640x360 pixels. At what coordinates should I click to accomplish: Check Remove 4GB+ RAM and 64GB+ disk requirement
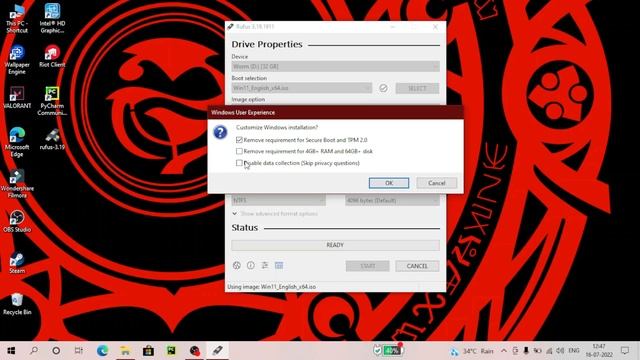pyautogui.click(x=239, y=151)
